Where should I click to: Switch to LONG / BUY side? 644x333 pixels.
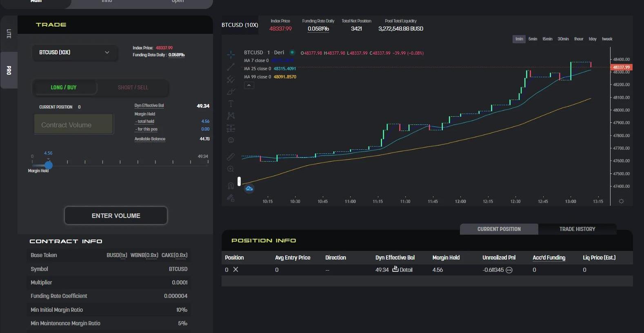[x=64, y=87]
